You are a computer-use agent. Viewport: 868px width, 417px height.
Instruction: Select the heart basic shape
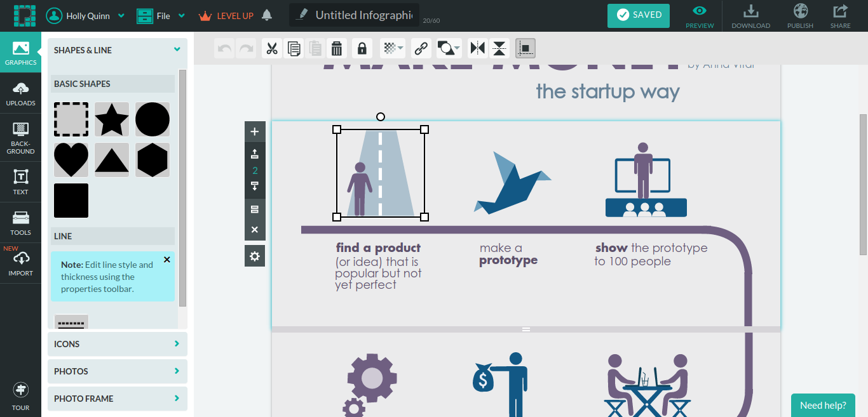point(71,160)
